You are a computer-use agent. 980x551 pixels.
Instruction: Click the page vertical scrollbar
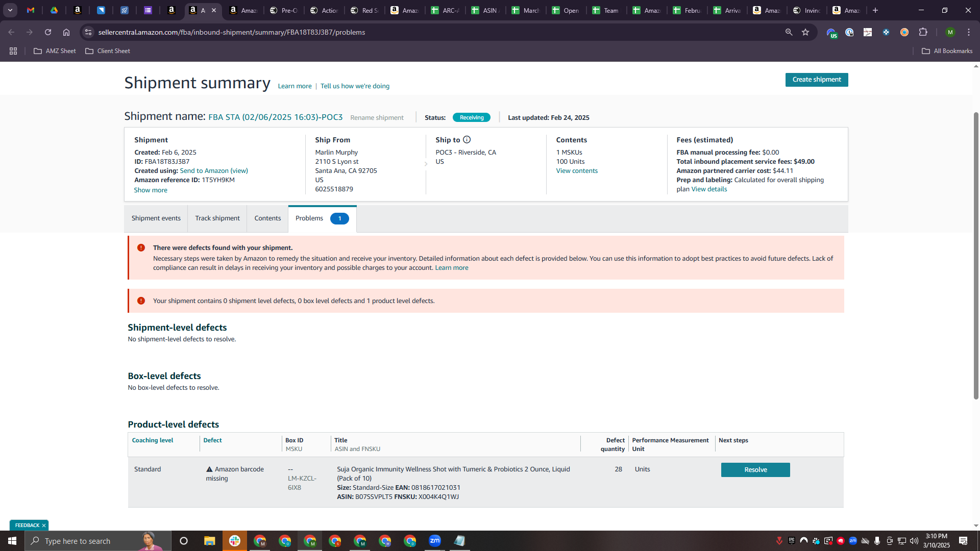tap(976, 255)
